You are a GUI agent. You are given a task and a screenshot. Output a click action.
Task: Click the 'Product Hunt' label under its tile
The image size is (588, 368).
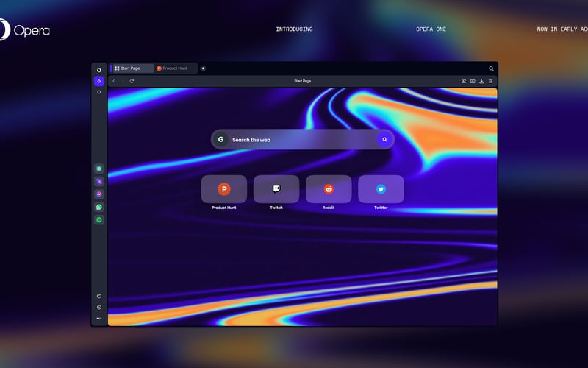[224, 208]
